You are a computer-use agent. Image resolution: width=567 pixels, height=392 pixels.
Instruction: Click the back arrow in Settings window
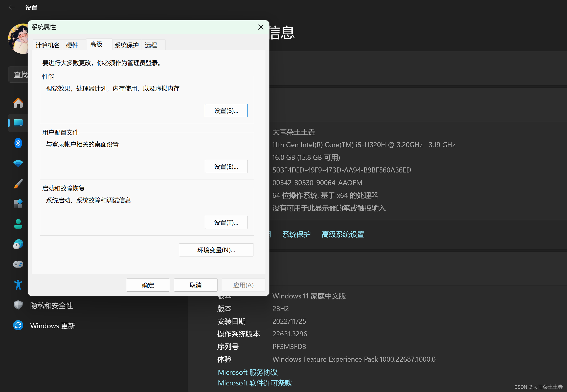click(12, 7)
